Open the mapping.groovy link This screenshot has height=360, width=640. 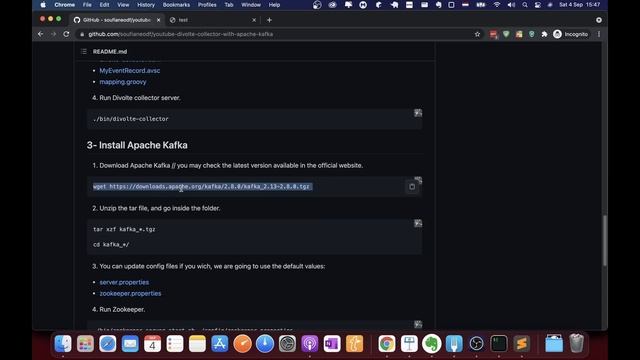click(123, 82)
